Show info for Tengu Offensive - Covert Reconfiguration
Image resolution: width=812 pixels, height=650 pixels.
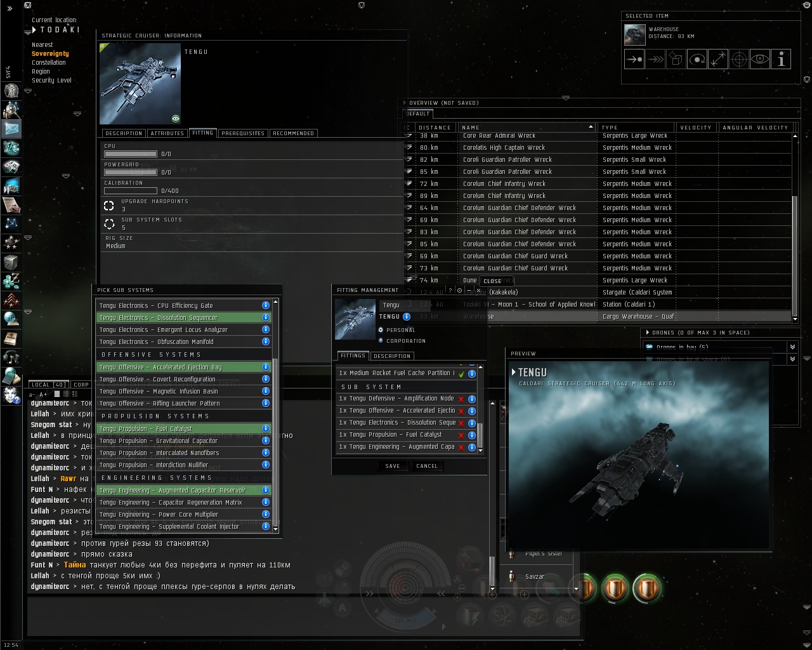pyautogui.click(x=266, y=379)
